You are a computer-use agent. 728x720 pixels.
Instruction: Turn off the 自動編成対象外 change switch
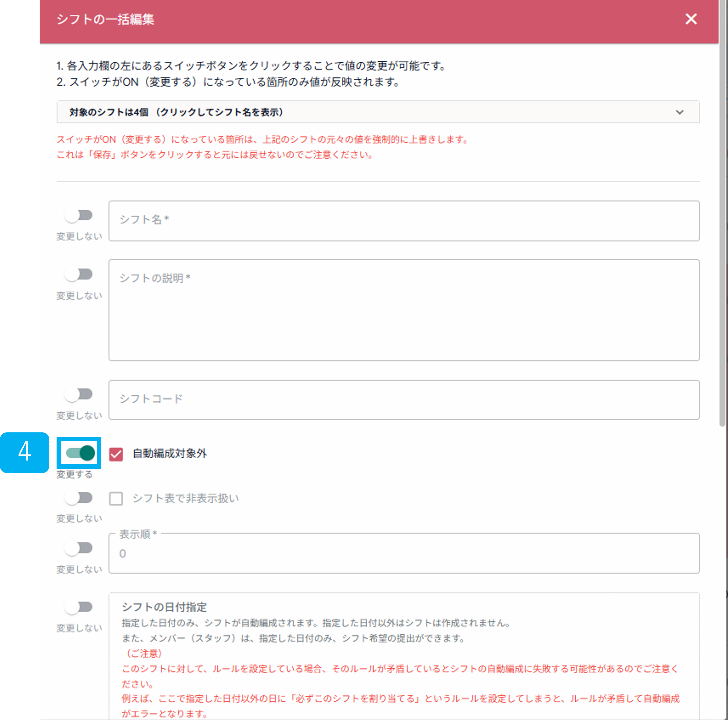pos(79,453)
